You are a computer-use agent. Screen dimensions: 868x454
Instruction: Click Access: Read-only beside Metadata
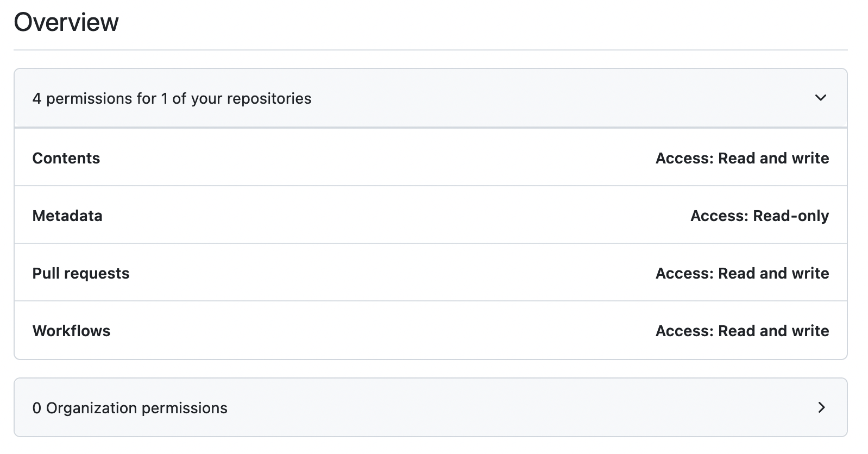[759, 216]
